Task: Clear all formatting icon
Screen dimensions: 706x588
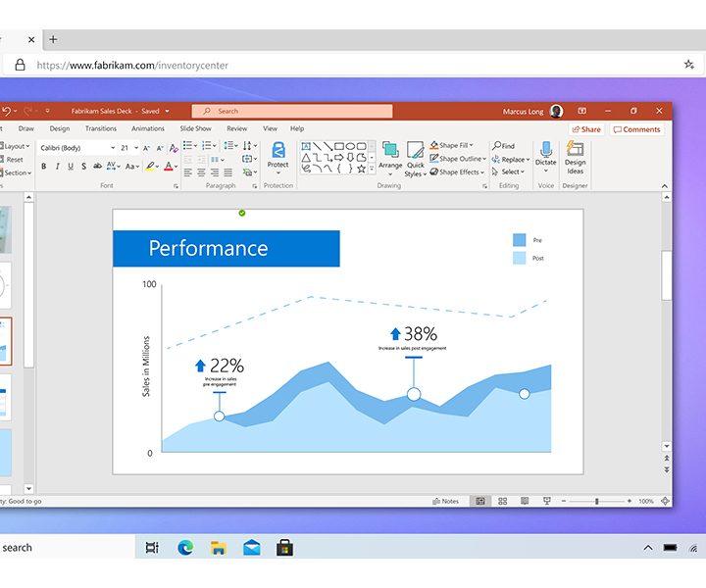Action: (174, 148)
